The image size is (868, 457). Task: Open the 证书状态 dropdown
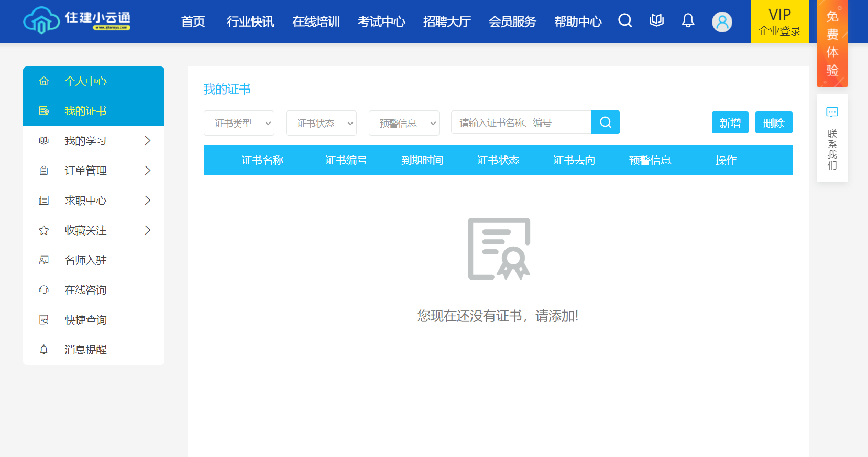(321, 123)
